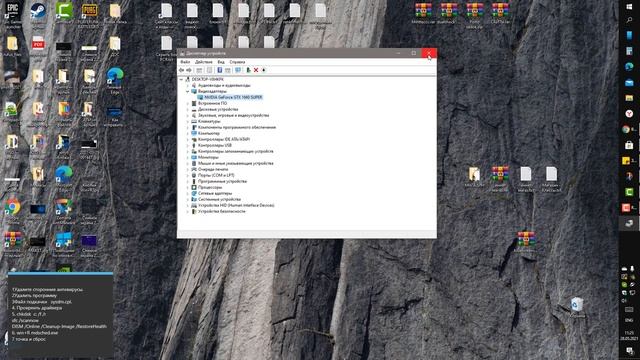Expand the Клавиатуры category chevron

[188, 121]
